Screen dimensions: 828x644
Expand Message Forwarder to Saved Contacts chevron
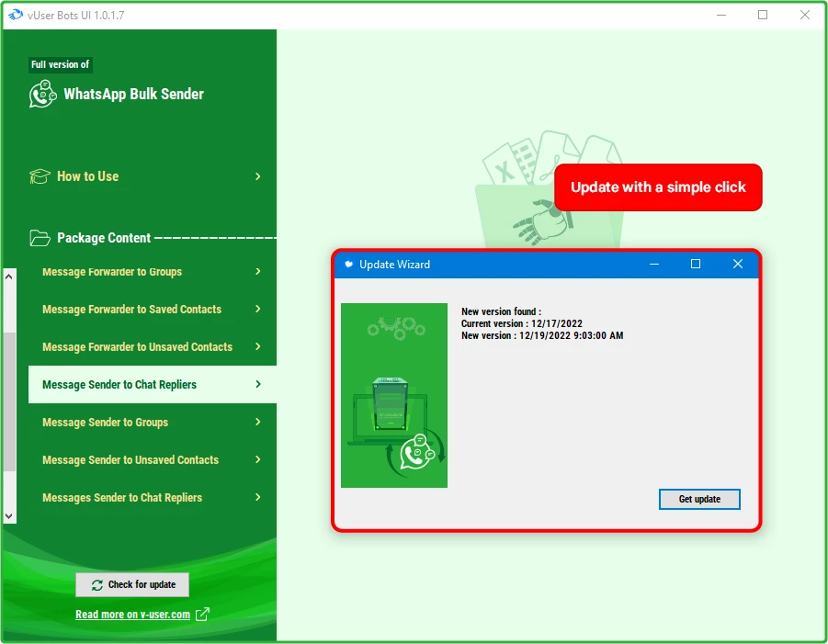pyautogui.click(x=257, y=309)
